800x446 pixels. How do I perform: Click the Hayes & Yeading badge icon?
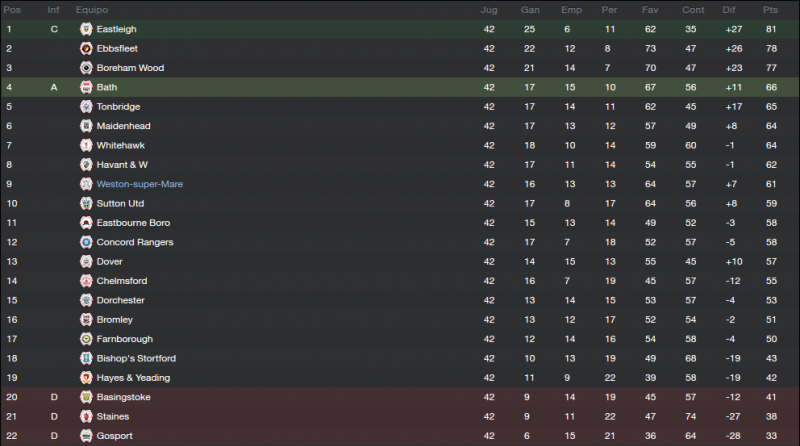[86, 378]
